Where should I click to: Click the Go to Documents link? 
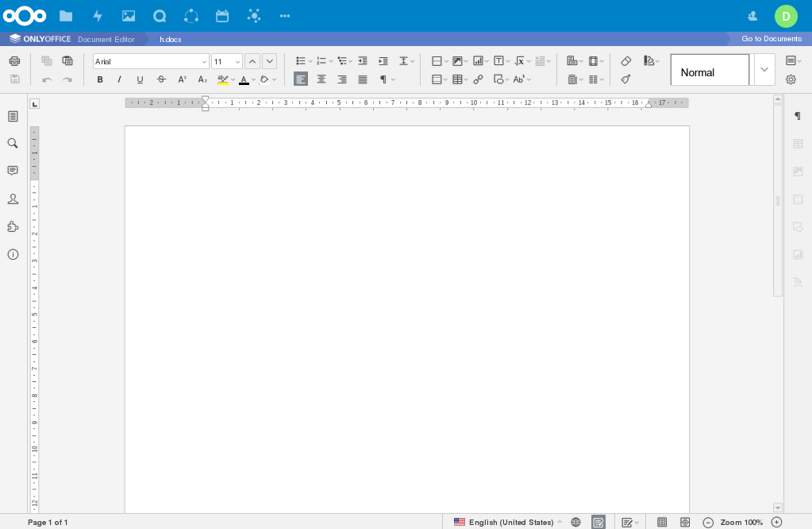click(x=772, y=39)
